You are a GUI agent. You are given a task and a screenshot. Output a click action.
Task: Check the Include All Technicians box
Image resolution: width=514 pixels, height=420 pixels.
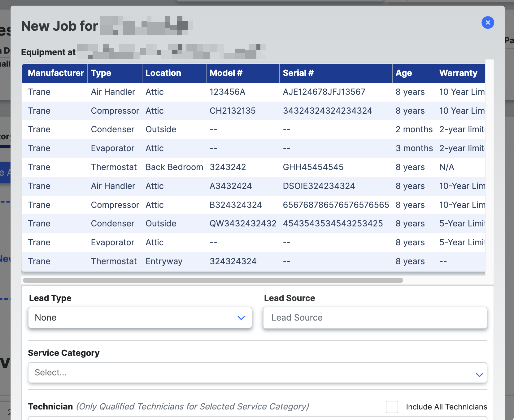point(392,407)
